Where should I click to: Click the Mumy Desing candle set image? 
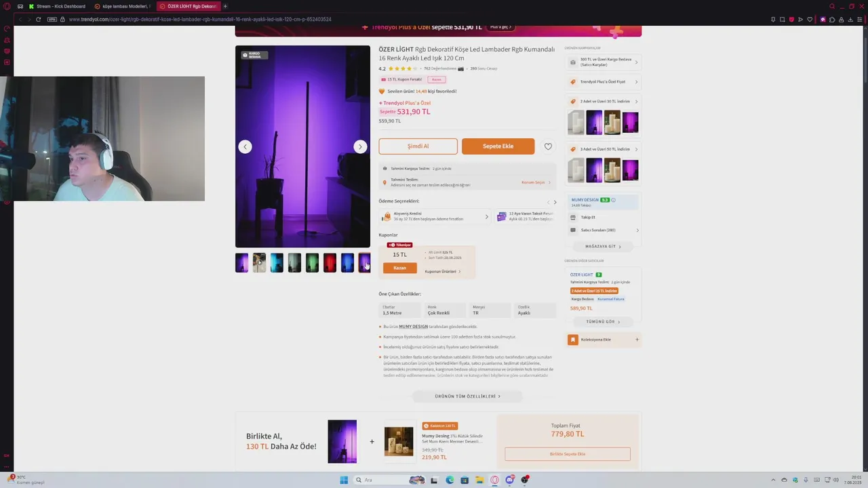(x=399, y=441)
